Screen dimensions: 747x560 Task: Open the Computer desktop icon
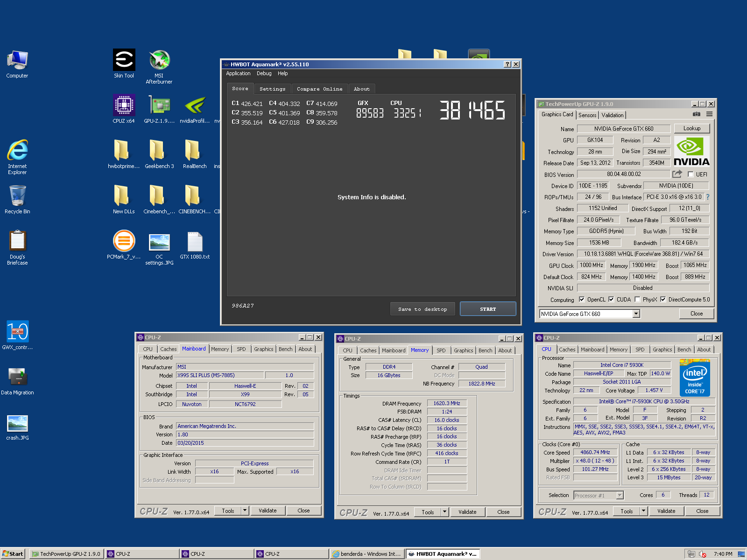[x=17, y=64]
